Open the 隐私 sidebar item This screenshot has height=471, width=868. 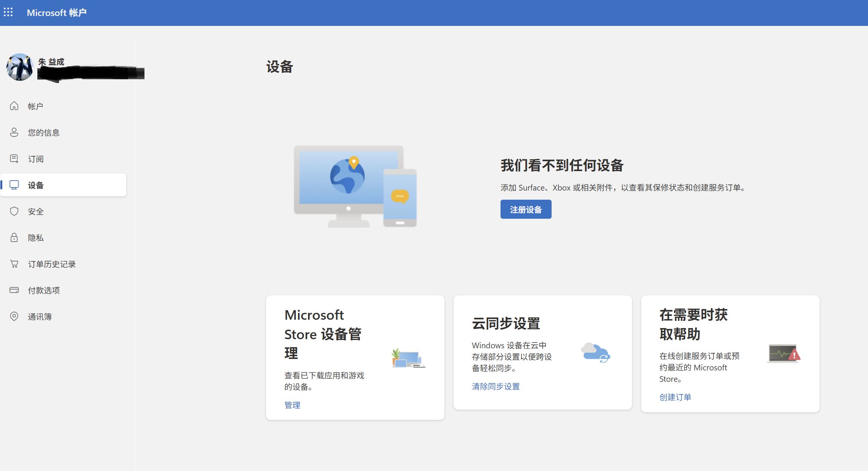[63, 237]
